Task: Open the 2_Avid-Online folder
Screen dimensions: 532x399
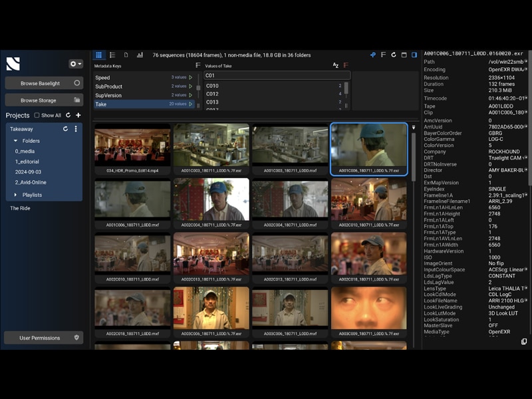Action: [x=31, y=182]
